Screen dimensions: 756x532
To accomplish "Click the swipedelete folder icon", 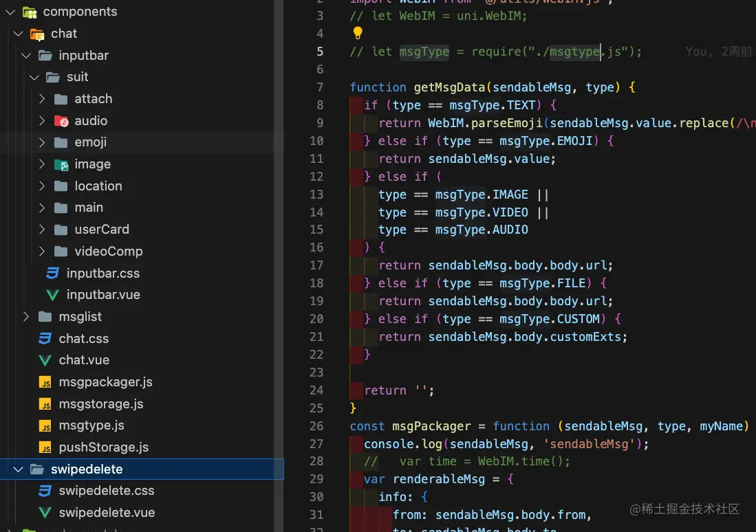I will [37, 469].
